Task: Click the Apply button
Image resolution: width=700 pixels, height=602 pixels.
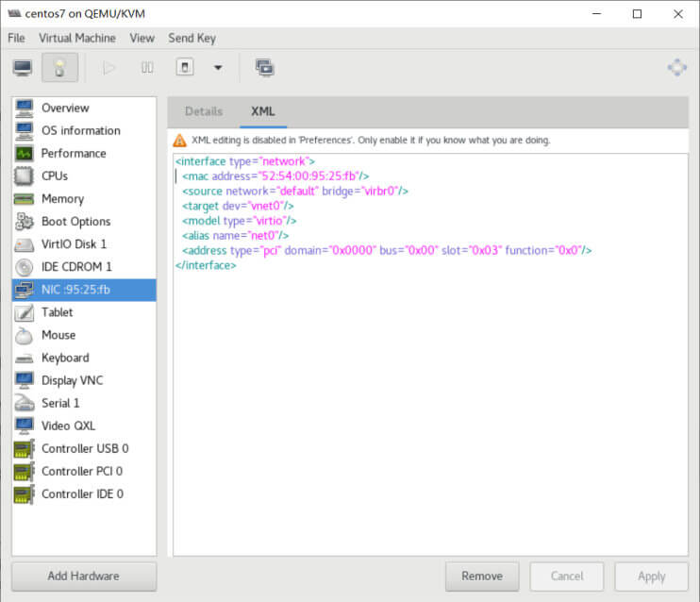Action: pos(651,577)
